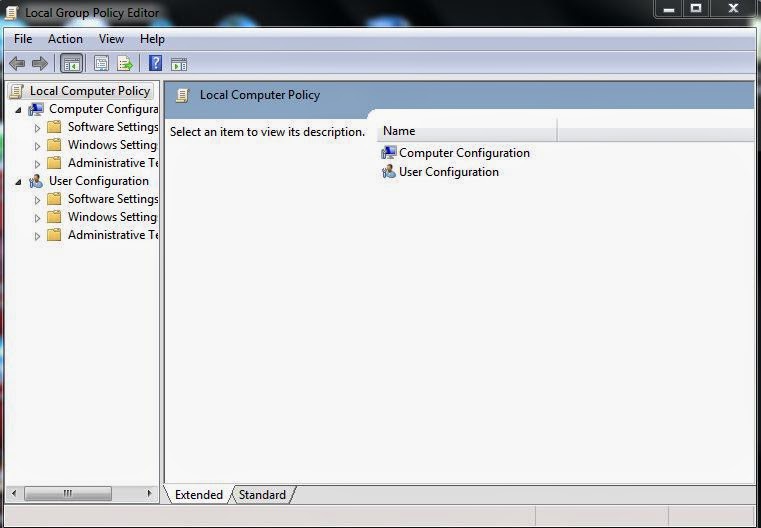Switch to the Standard tab
The width and height of the screenshot is (761, 528).
[262, 495]
